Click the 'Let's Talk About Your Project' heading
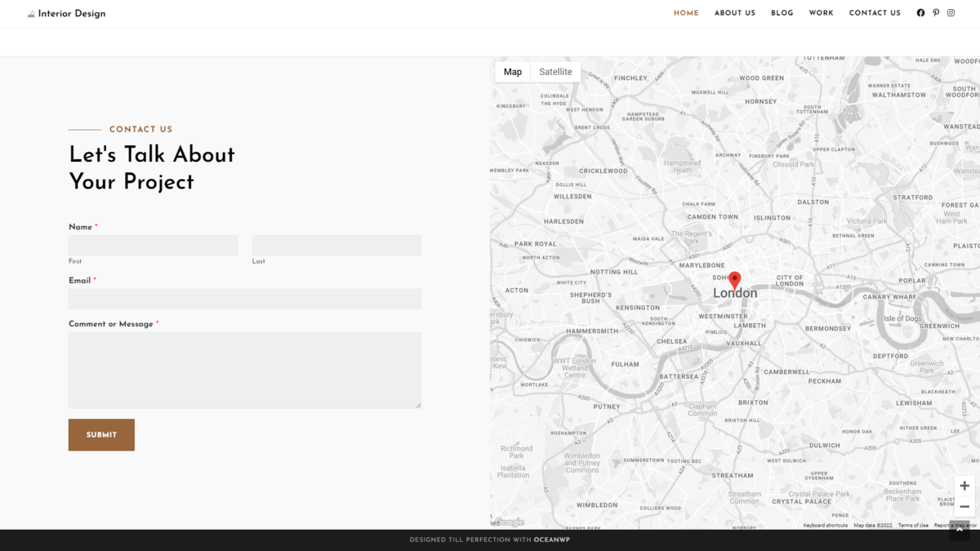Screen dimensions: 980x551 pyautogui.click(x=152, y=167)
